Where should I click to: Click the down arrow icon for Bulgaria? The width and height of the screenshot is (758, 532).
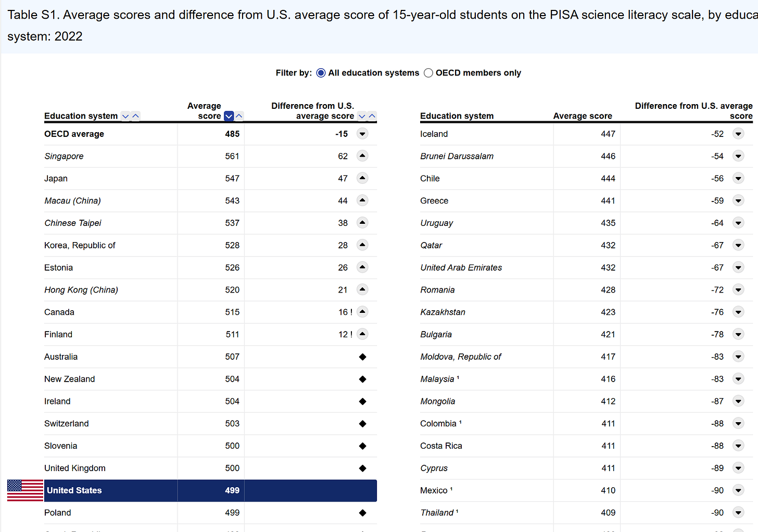738,334
